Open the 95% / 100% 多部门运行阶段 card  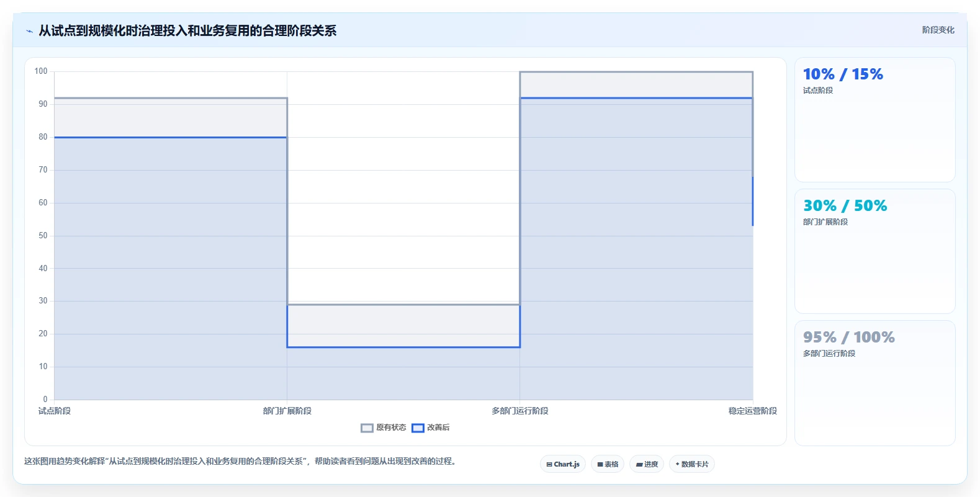874,383
